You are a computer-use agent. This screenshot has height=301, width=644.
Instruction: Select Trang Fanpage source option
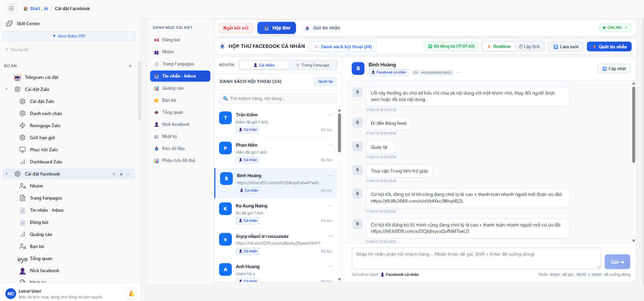point(312,65)
